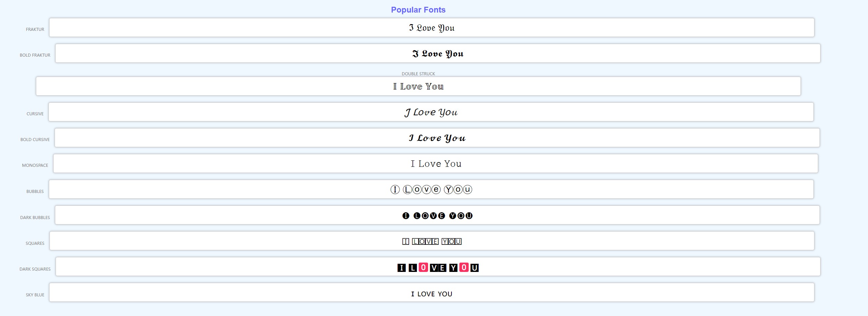Select the Cursive font output box
Screen dimensions: 868x316
tap(431, 112)
